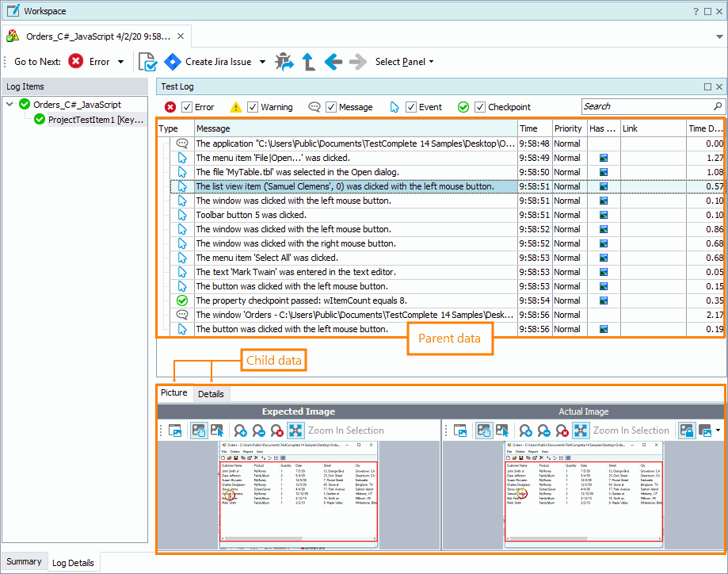Zoom out on the Actual Image

544,430
